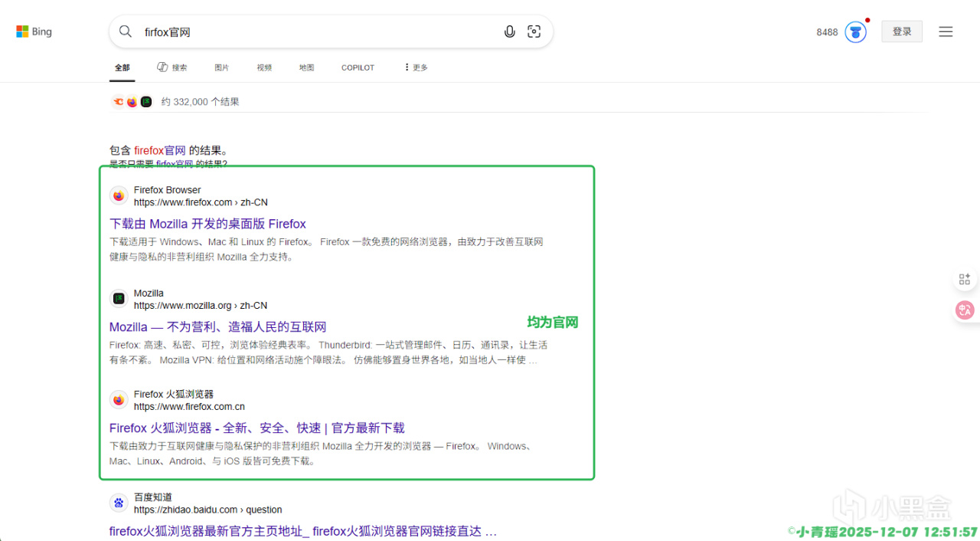Open visual search camera icon

click(x=534, y=31)
